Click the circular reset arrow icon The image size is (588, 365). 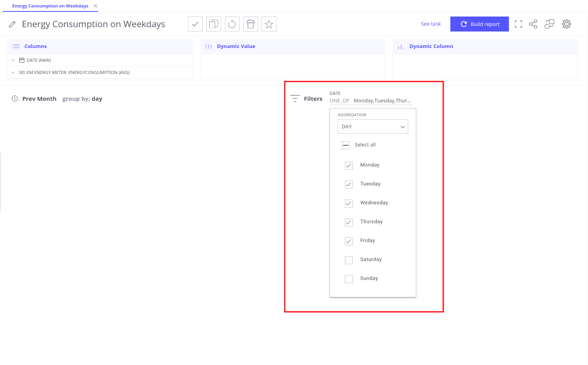pos(232,24)
